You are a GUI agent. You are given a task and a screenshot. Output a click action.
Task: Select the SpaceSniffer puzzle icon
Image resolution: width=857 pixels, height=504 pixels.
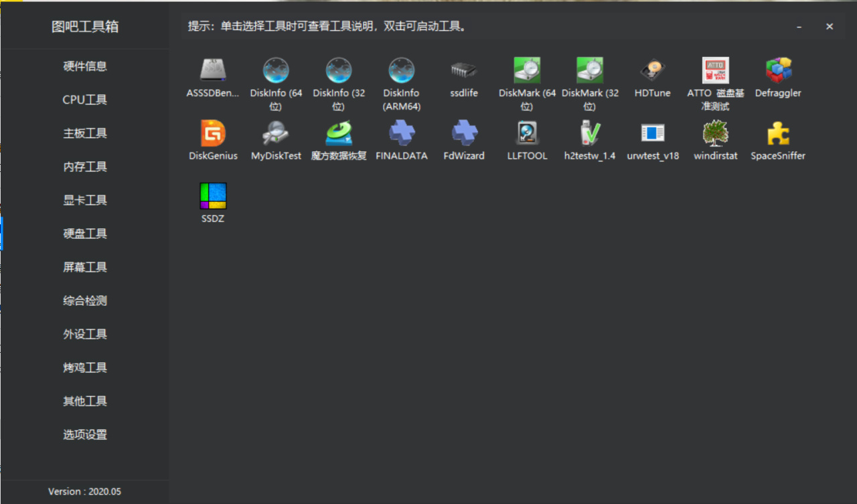tap(778, 133)
